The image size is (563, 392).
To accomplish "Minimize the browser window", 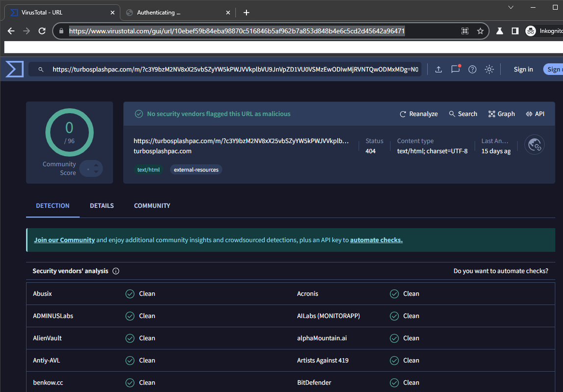I will [533, 7].
